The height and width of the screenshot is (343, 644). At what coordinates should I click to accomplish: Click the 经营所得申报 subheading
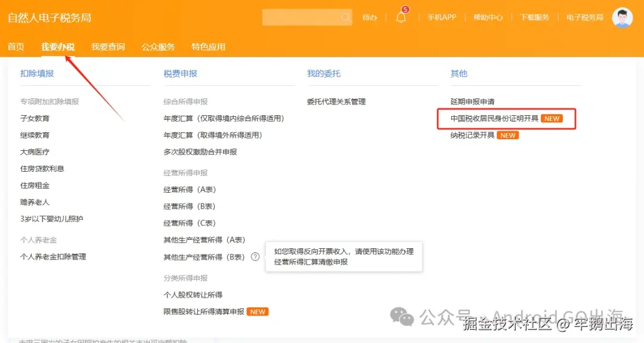(185, 173)
